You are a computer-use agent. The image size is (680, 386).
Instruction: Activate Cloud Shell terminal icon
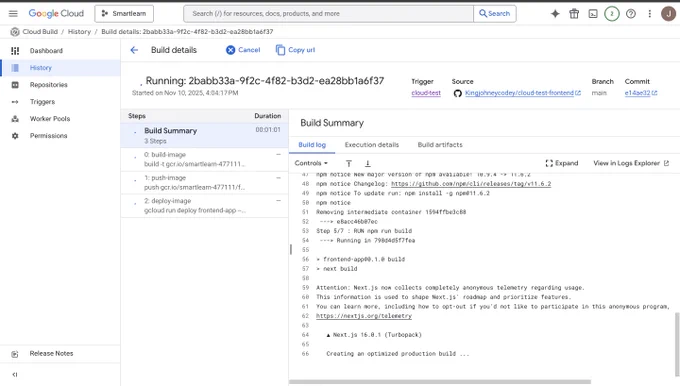tap(593, 13)
